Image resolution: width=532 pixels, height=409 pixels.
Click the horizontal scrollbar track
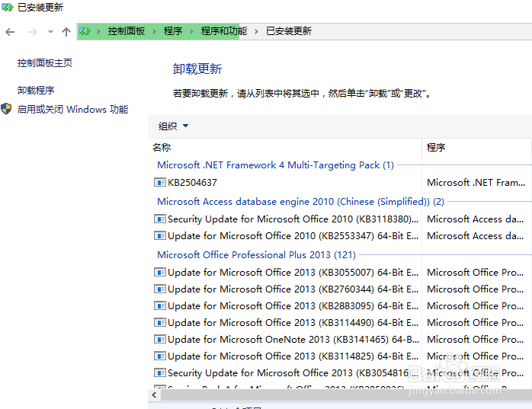[x=346, y=395]
